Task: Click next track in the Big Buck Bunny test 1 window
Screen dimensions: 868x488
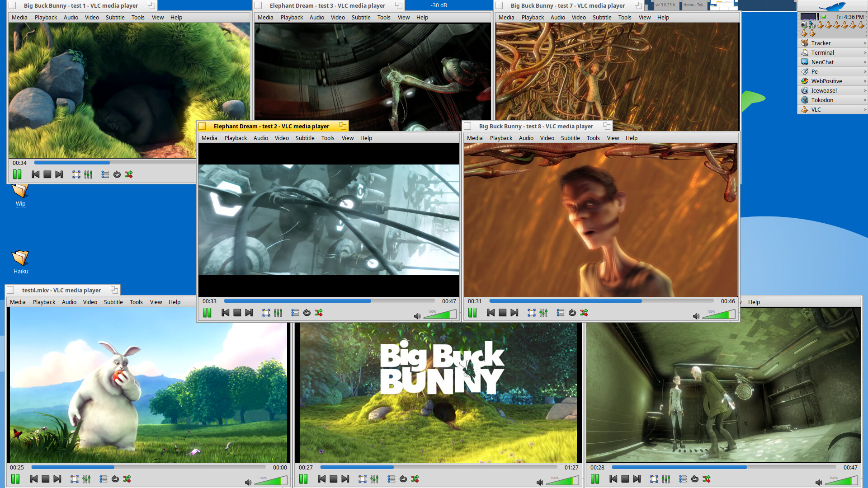Action: [x=59, y=174]
